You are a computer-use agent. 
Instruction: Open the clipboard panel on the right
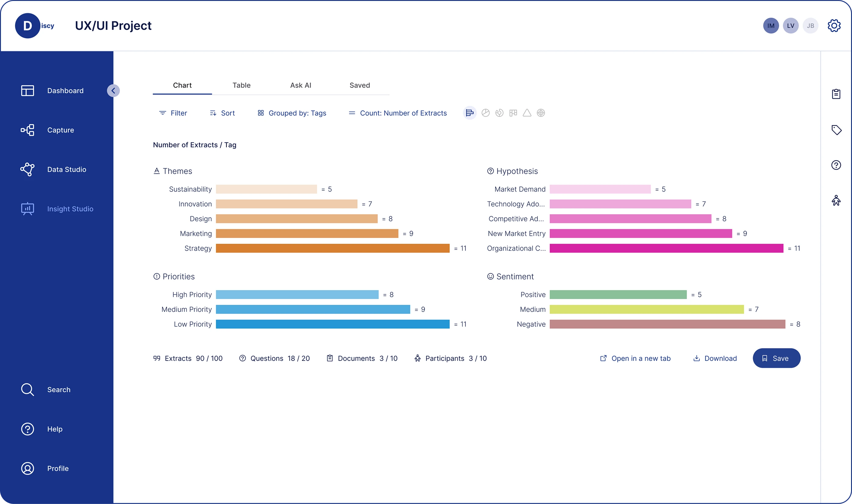[x=836, y=94]
